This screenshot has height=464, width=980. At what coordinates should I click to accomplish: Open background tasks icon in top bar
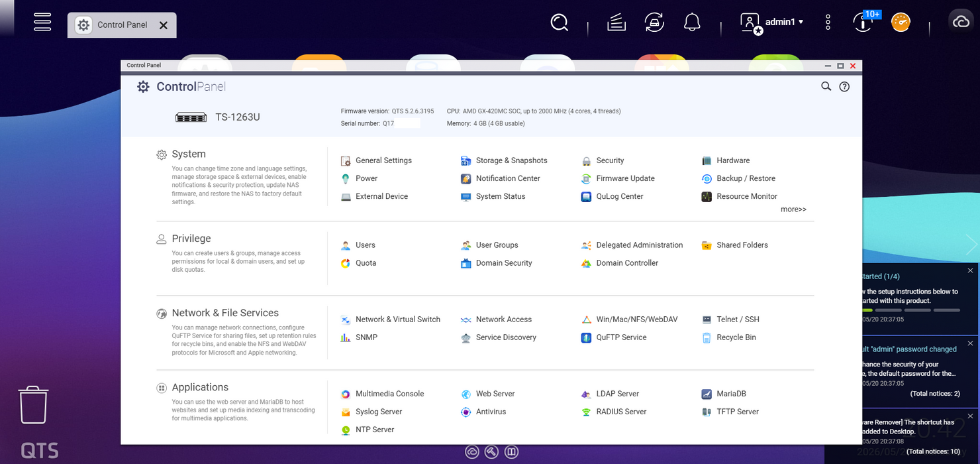click(x=616, y=23)
